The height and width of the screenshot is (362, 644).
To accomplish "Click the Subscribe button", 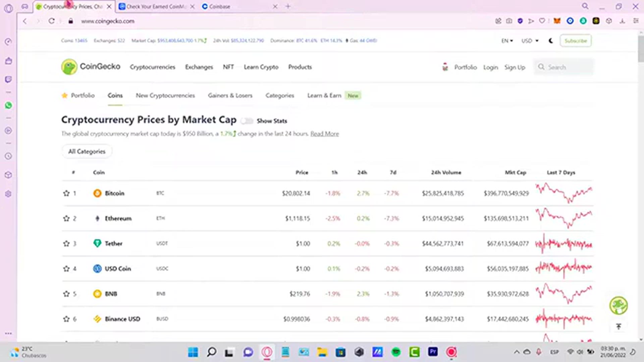I will coord(576,41).
